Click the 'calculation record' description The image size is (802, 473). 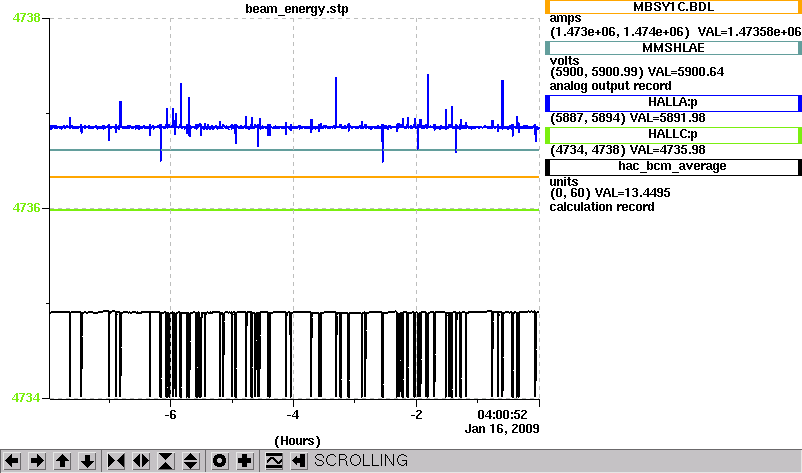602,207
